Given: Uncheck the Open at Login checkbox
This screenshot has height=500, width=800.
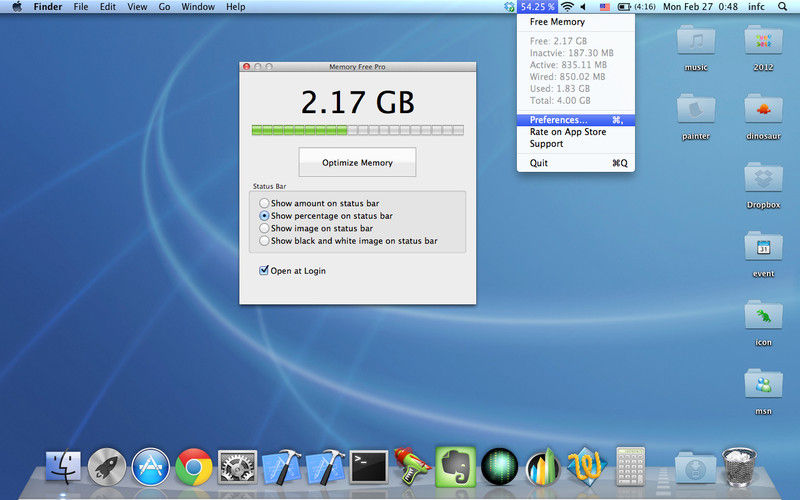Looking at the screenshot, I should click(264, 270).
